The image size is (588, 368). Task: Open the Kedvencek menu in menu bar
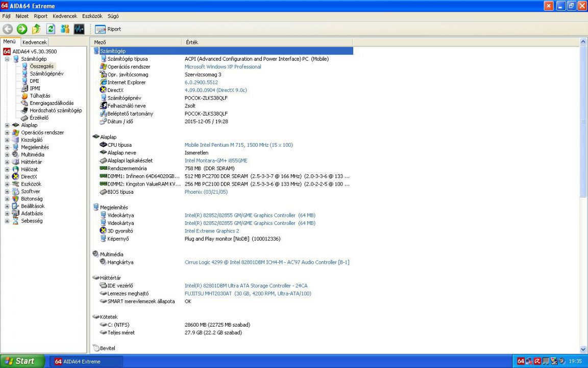tap(65, 16)
